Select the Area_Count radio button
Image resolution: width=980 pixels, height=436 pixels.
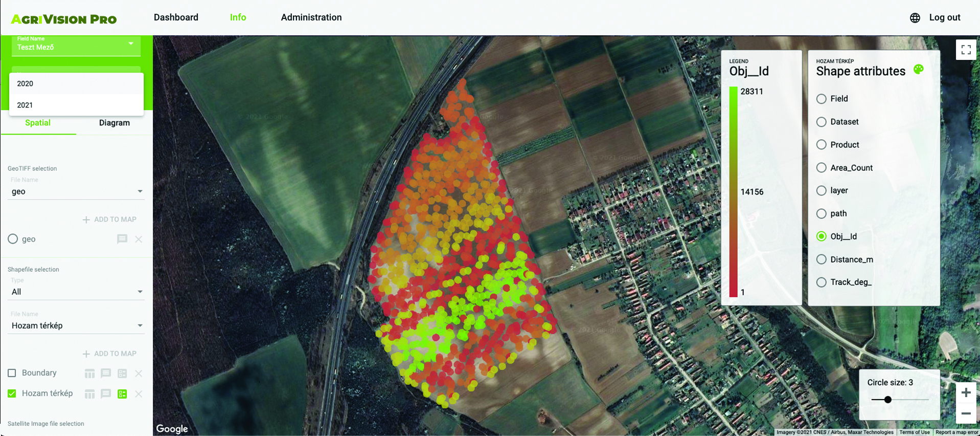click(x=821, y=168)
